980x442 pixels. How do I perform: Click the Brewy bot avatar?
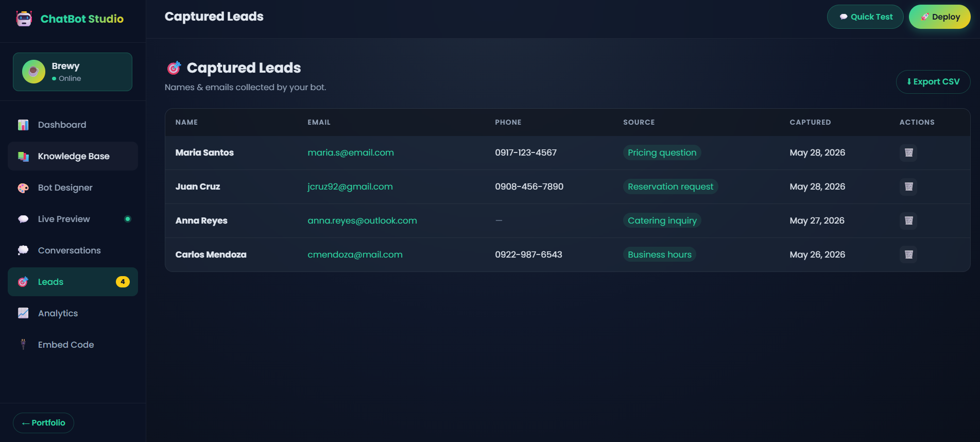33,72
